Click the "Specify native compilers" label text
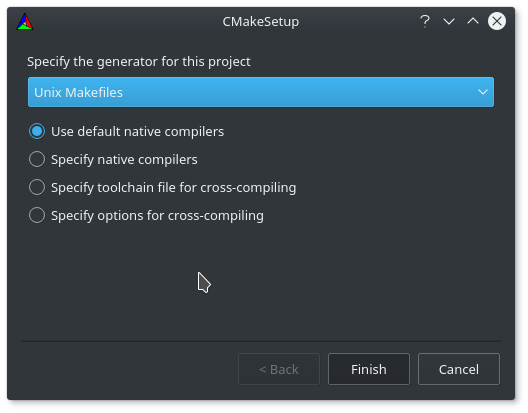This screenshot has height=413, width=528. click(124, 160)
